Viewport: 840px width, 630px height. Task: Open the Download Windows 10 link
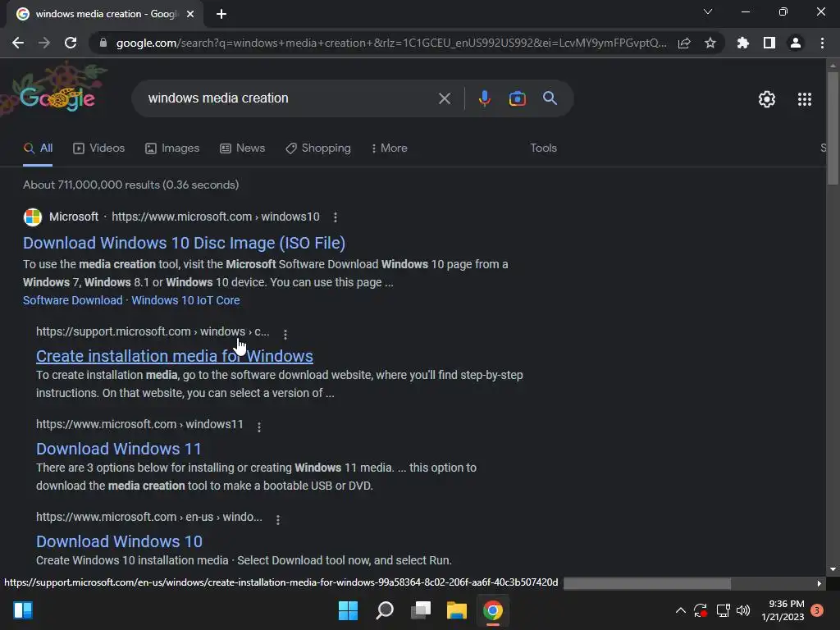[119, 541]
